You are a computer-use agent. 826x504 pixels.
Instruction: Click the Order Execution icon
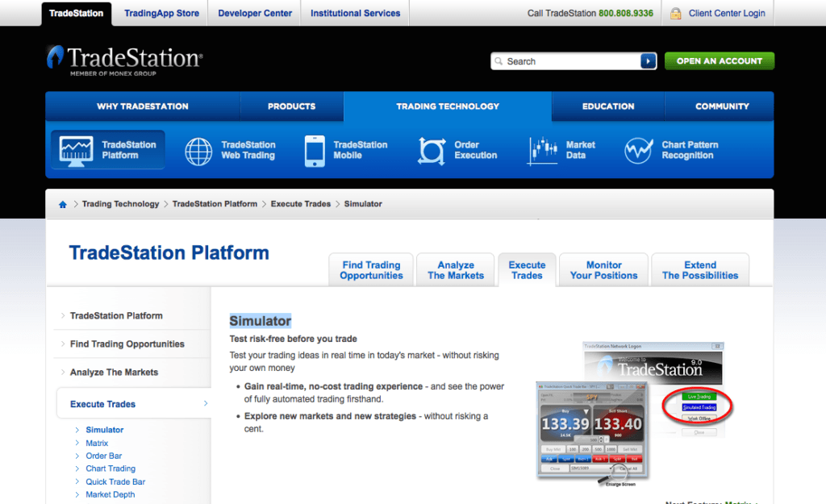(432, 151)
